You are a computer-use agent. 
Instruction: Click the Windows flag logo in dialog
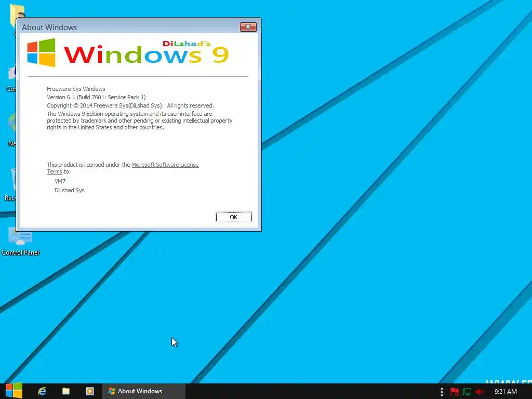(x=41, y=52)
